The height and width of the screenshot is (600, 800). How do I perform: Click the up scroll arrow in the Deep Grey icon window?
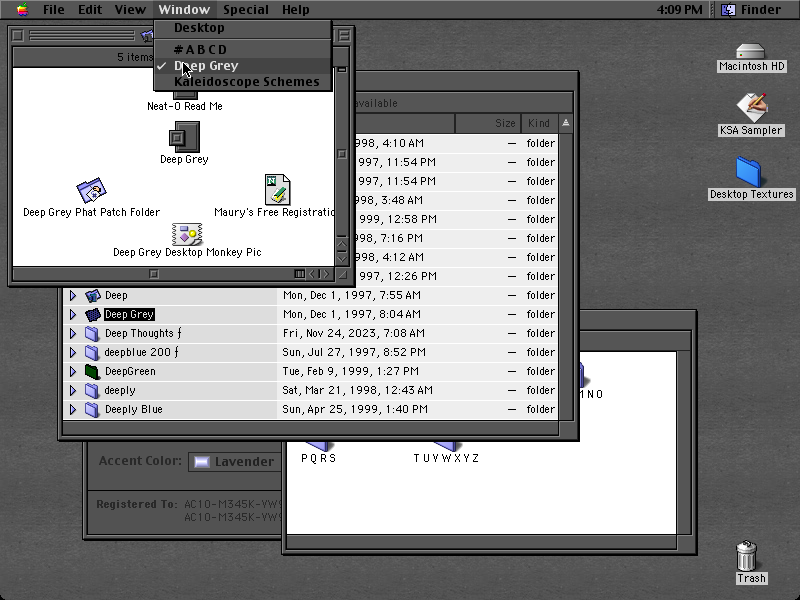click(x=342, y=244)
